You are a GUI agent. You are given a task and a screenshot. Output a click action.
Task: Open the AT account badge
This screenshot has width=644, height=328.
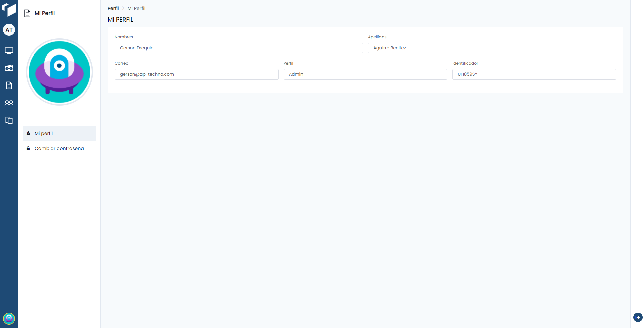9,30
